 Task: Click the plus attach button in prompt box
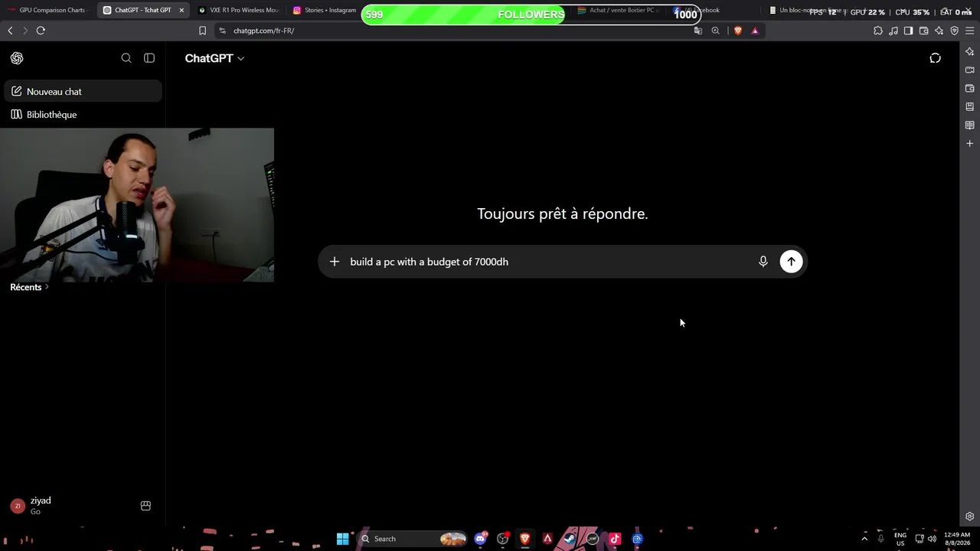pos(335,262)
